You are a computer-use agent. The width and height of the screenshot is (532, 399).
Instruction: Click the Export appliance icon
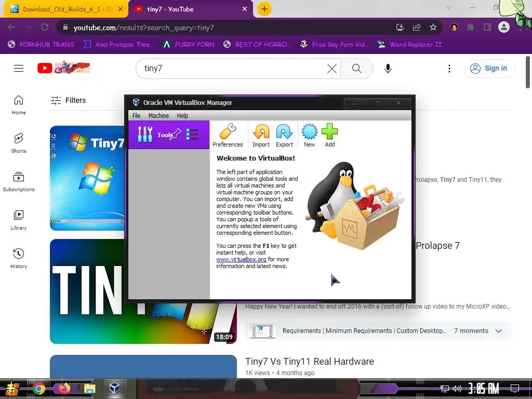[x=284, y=135]
